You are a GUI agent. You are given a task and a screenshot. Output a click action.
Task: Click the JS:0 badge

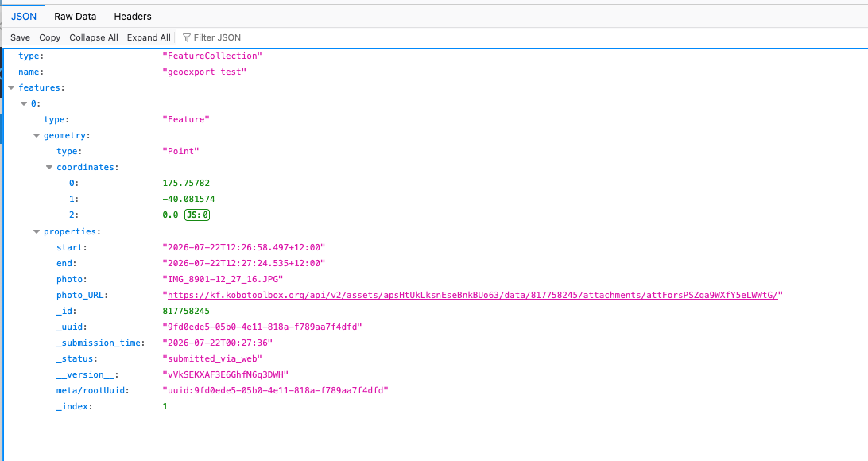[197, 215]
